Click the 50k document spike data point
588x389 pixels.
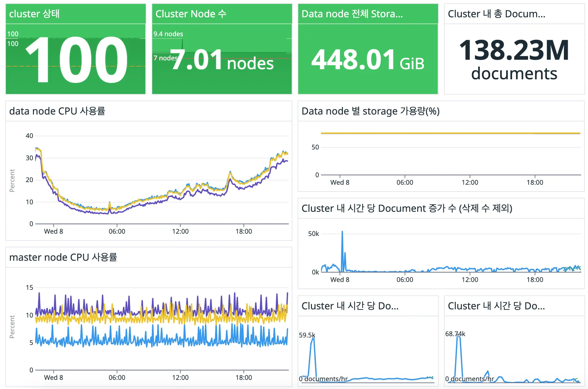point(343,232)
